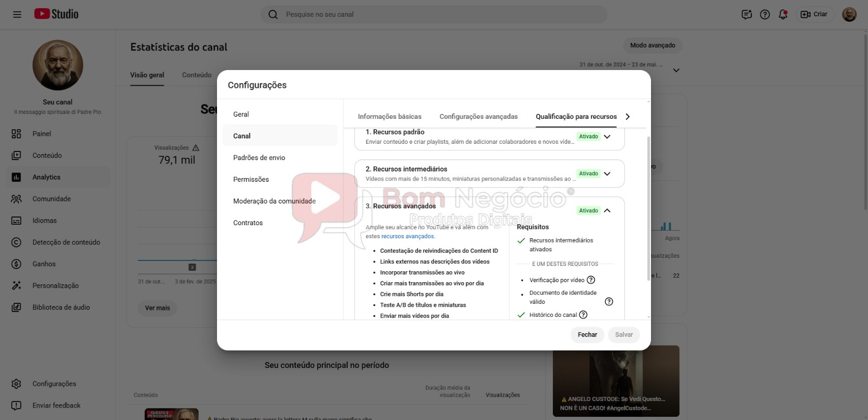Click the search magnifier icon

[273, 15]
